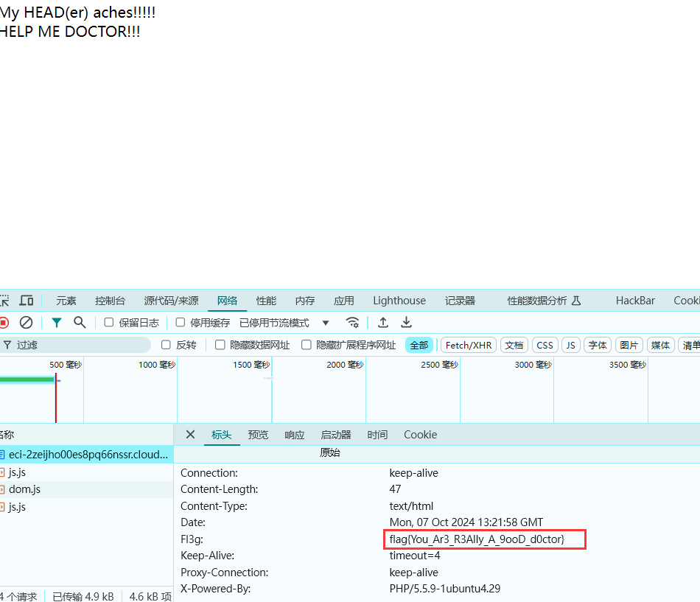Image resolution: width=700 pixels, height=602 pixels.
Task: Tick the 反转 checkbox
Action: (166, 345)
